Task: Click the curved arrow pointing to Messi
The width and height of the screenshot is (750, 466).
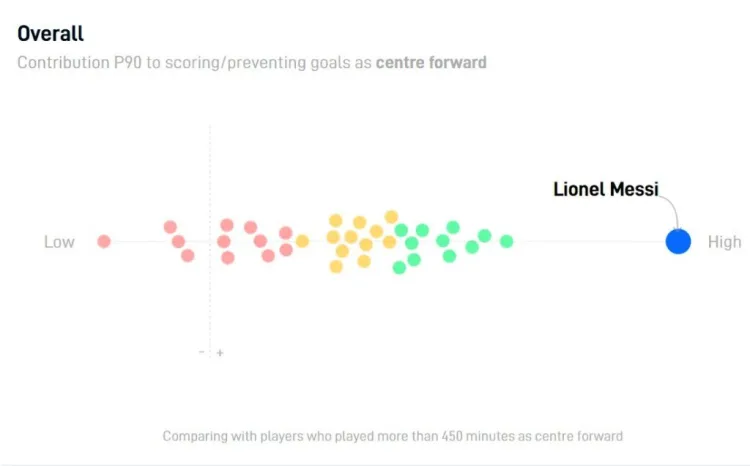Action: tap(671, 211)
